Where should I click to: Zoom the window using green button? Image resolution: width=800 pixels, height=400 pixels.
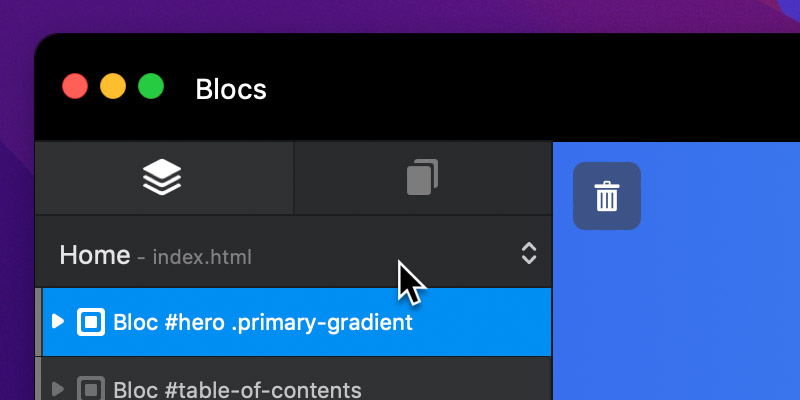[x=151, y=86]
